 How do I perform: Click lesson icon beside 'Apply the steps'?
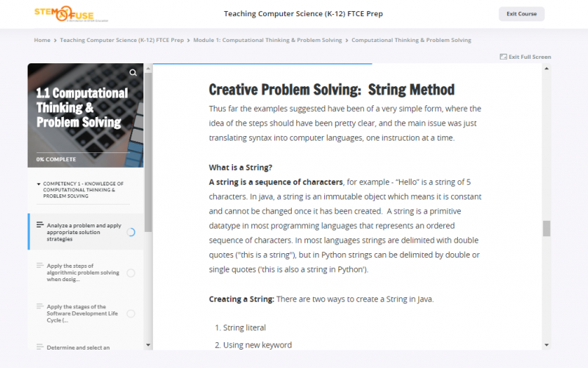coord(40,266)
